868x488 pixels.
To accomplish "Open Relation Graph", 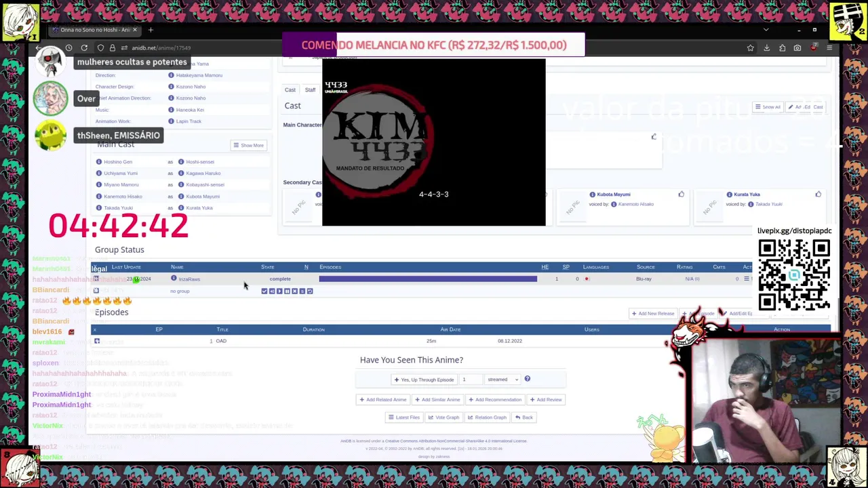I will (x=487, y=418).
